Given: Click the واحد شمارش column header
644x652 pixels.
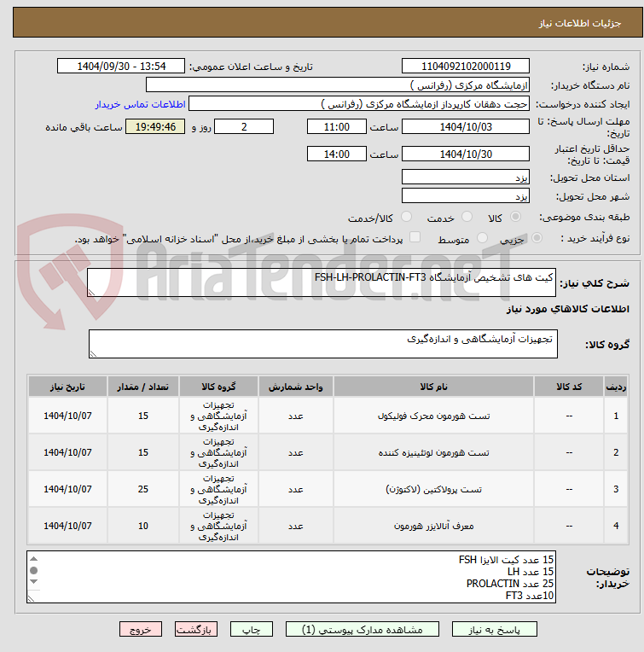Looking at the screenshot, I should (x=295, y=387).
